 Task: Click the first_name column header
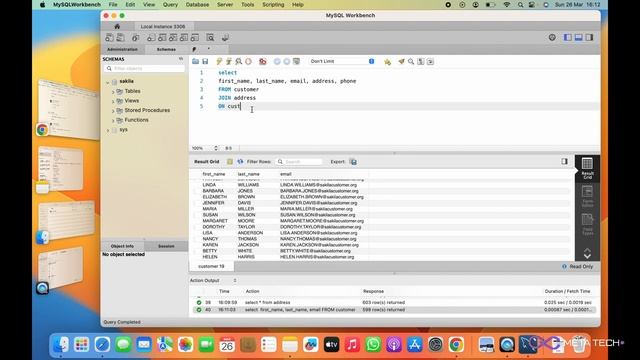coord(214,174)
